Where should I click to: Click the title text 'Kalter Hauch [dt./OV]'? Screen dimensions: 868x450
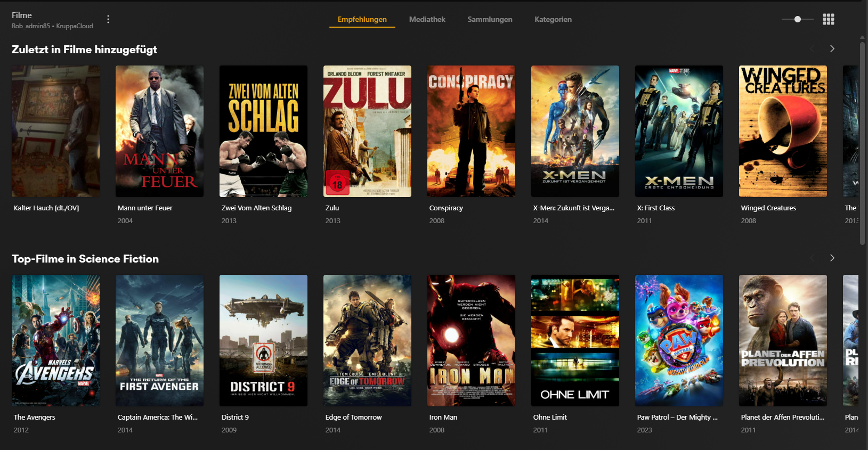coord(46,208)
